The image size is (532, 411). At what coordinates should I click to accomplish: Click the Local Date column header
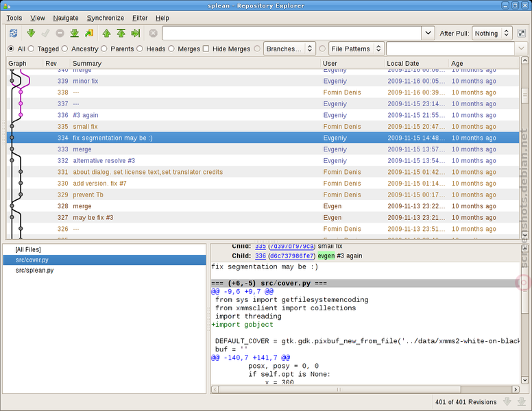(417, 64)
